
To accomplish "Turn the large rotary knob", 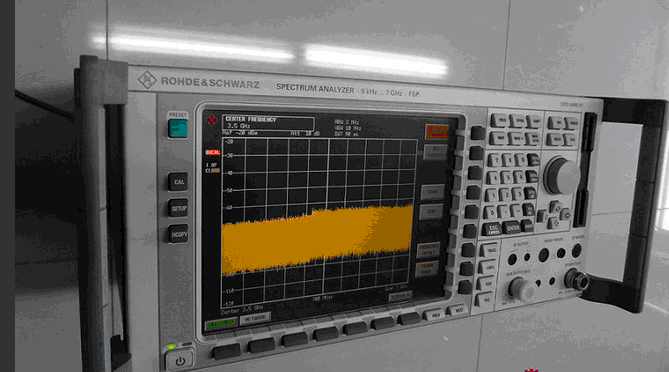I will (562, 175).
